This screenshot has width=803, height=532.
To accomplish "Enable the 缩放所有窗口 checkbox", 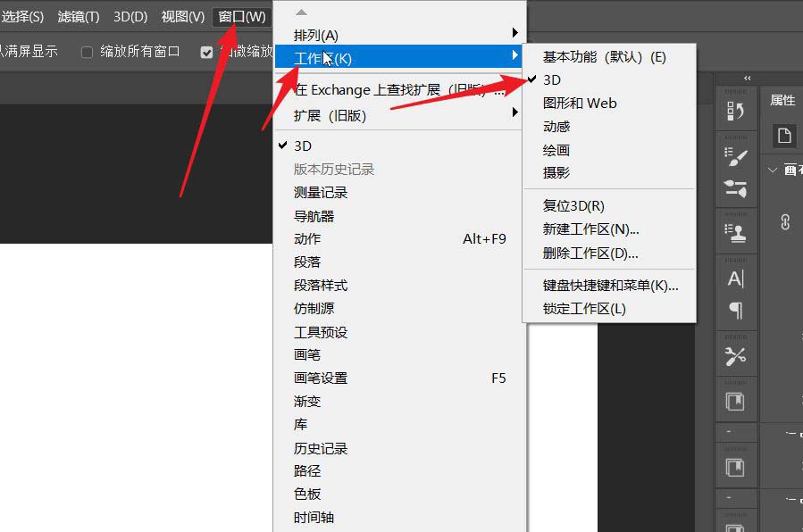I will point(86,52).
